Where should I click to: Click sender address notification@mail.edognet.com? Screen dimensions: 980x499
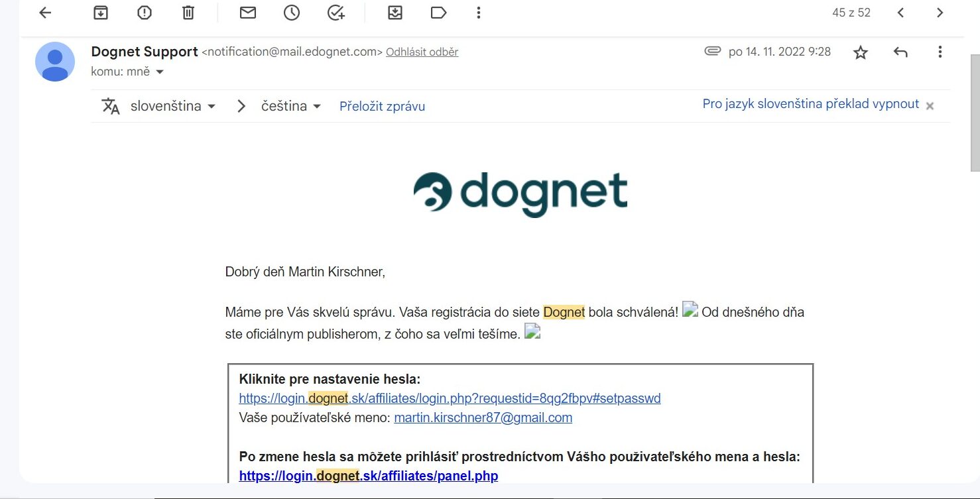(x=292, y=52)
